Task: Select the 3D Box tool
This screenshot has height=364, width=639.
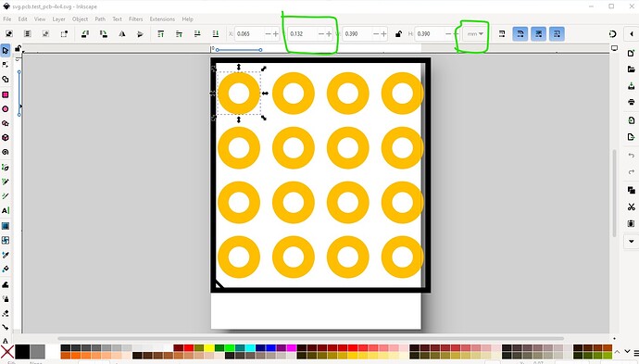Action: (x=6, y=138)
